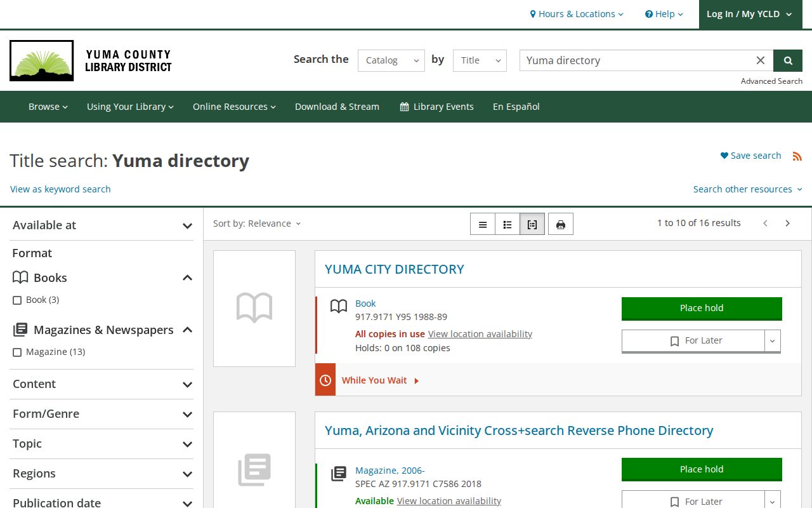Image resolution: width=812 pixels, height=508 pixels.
Task: Open the RSS feed icon
Action: coord(797,156)
